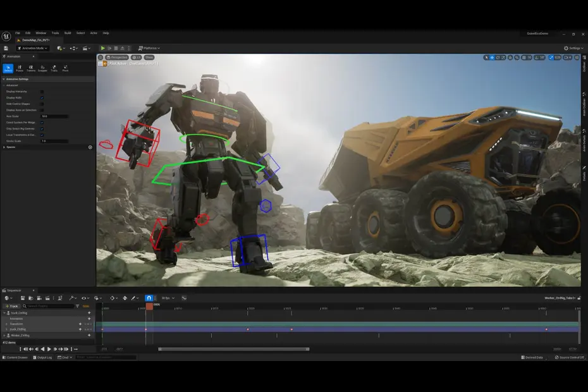This screenshot has width=588, height=392.
Task: Save the current level with disk icon
Action: coord(6,48)
